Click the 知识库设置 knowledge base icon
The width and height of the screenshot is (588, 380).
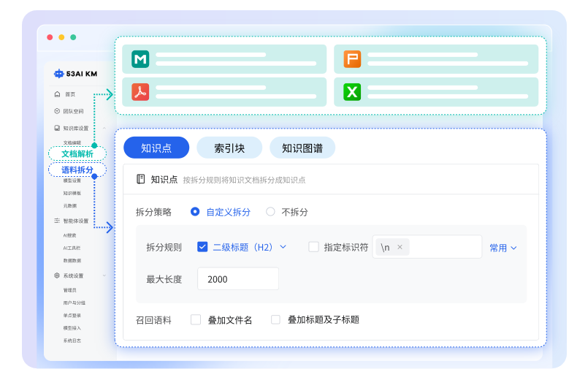[x=57, y=128]
